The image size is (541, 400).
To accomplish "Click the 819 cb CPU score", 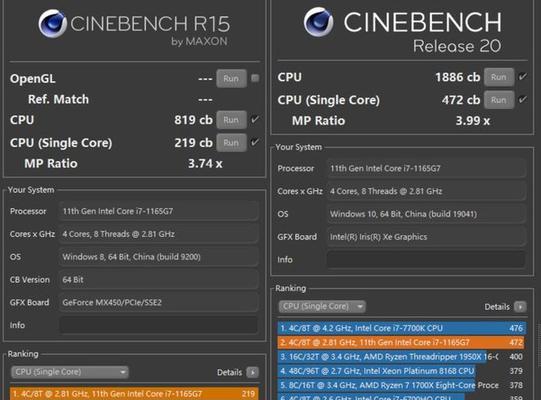I will point(193,120).
